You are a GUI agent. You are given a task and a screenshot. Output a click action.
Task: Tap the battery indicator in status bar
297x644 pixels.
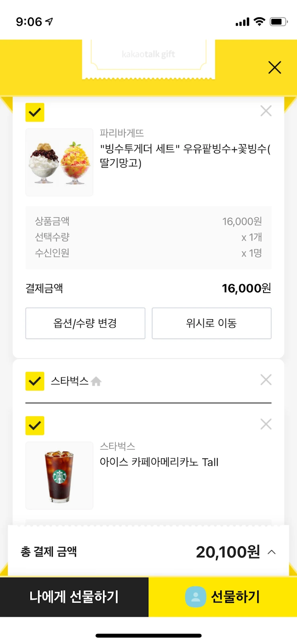(x=279, y=22)
